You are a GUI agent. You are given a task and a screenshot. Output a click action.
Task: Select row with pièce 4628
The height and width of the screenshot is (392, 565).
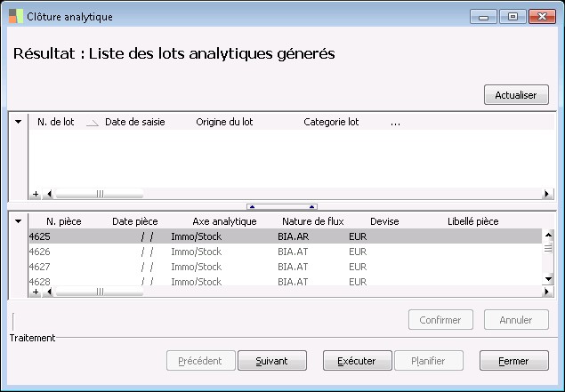[x=286, y=281]
